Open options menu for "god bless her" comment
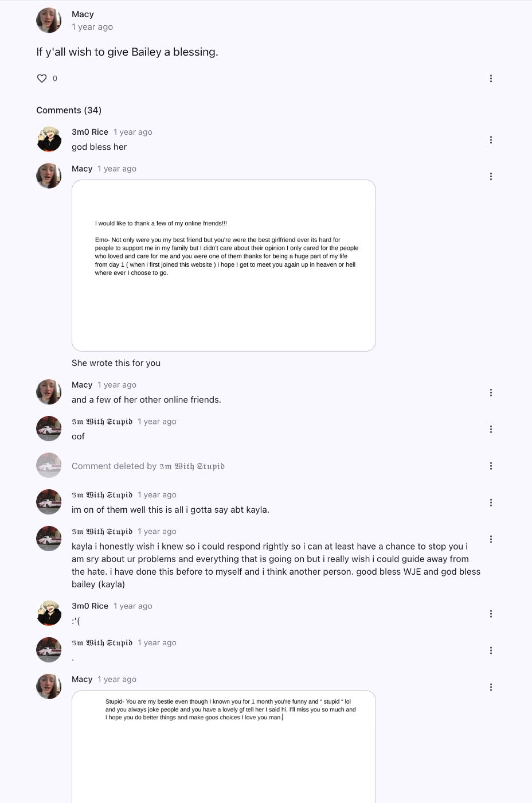This screenshot has height=803, width=532. point(491,140)
